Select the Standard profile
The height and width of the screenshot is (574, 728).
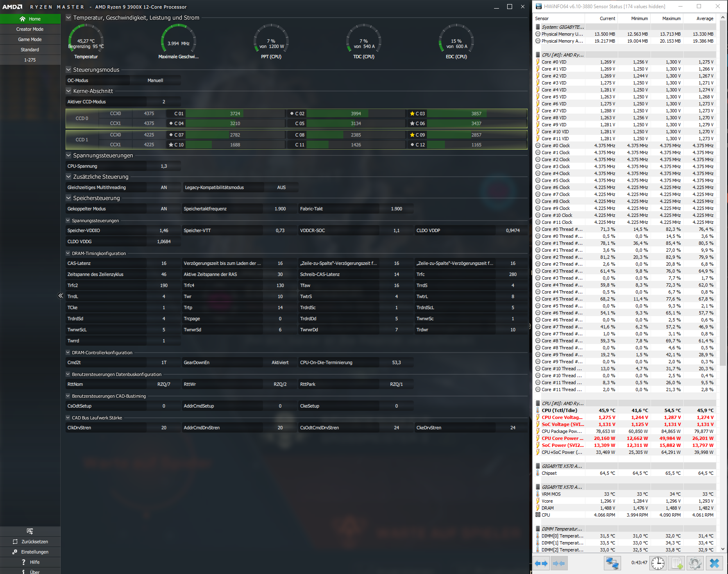pos(30,50)
